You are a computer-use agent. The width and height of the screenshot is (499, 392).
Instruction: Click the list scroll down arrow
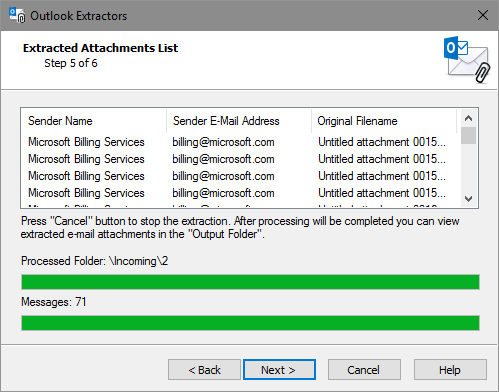468,199
